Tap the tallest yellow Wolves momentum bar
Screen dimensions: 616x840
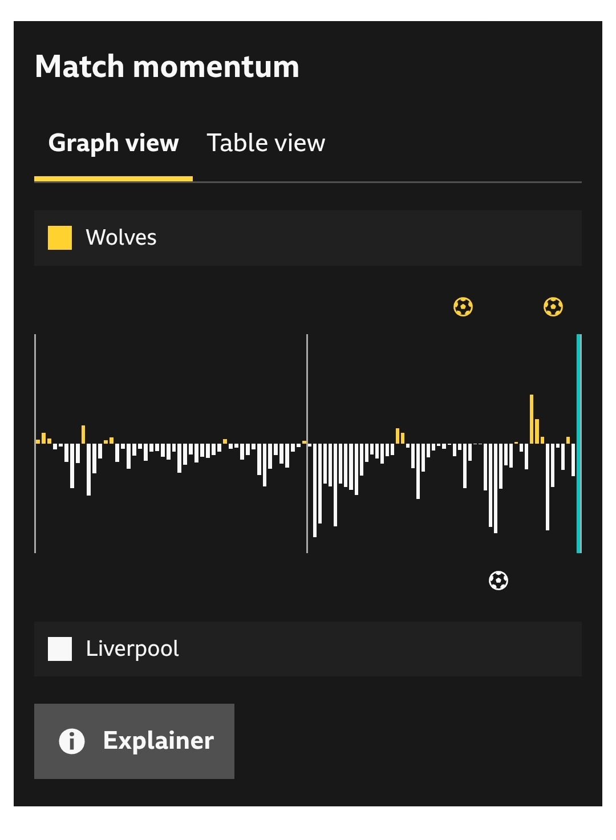pyautogui.click(x=532, y=419)
